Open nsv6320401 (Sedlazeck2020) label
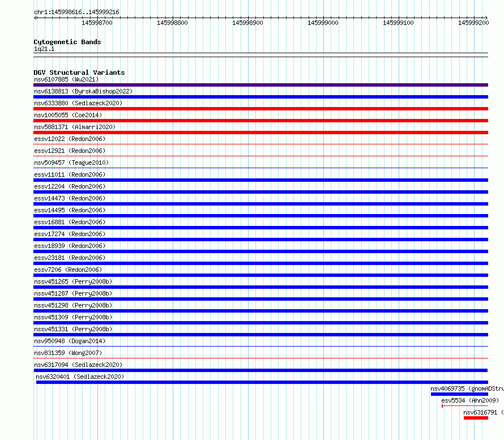This screenshot has width=504, height=440. click(x=80, y=377)
